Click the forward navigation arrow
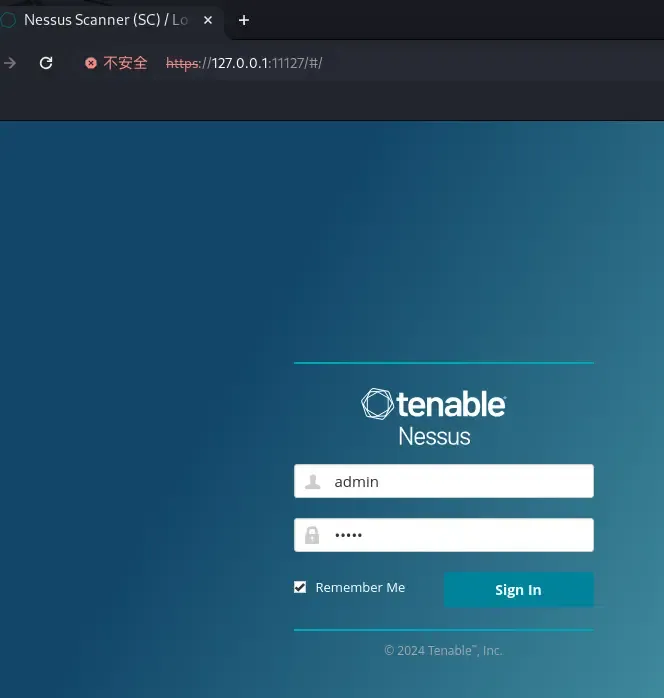664x698 pixels. pyautogui.click(x=10, y=63)
